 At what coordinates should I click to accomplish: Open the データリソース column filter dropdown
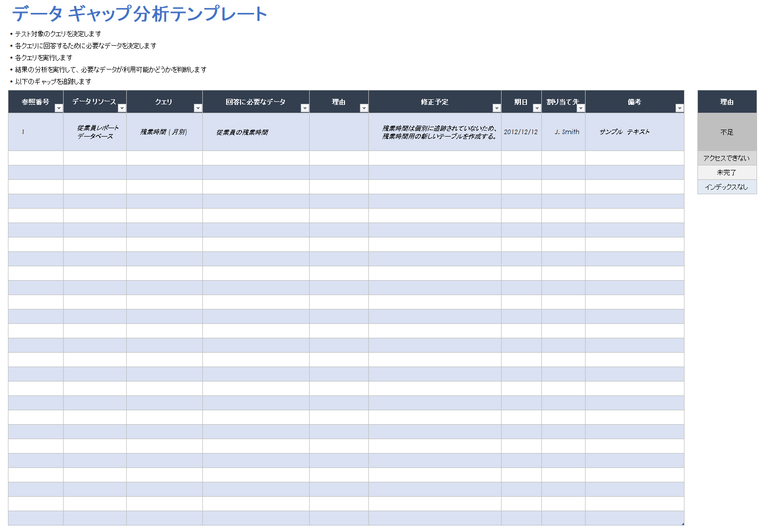[122, 108]
